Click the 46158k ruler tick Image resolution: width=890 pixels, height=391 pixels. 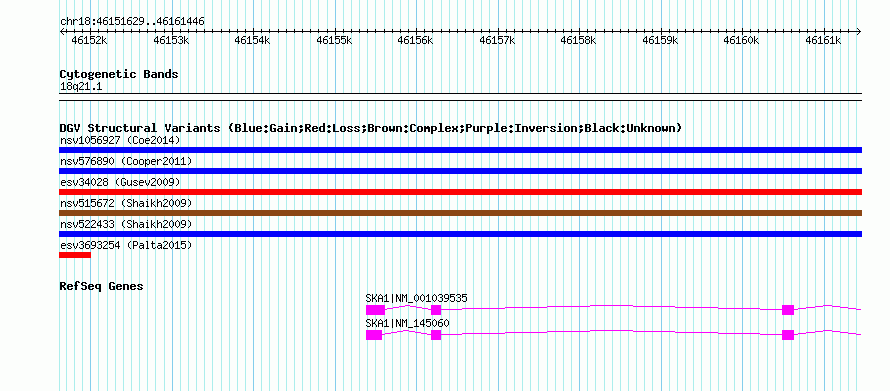[579, 40]
